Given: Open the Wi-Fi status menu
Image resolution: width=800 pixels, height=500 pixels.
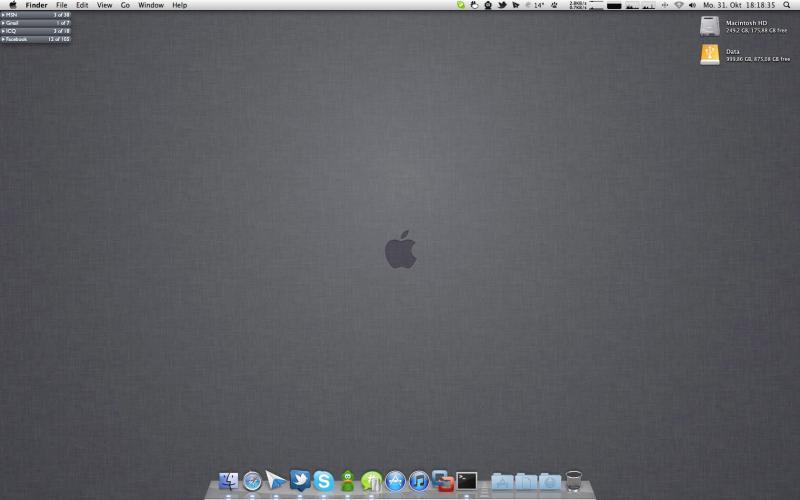Looking at the screenshot, I should click(x=679, y=5).
